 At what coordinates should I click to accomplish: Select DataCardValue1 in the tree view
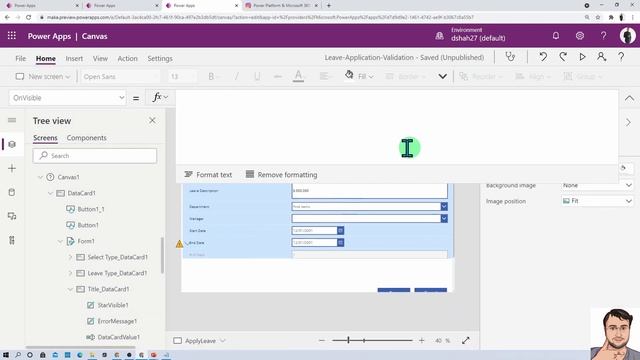coord(118,337)
